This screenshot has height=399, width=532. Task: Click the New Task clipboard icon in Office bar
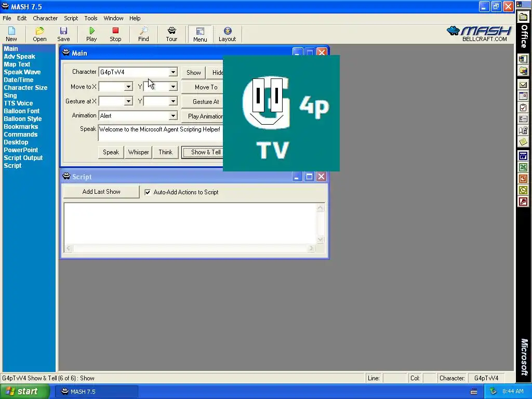523,108
